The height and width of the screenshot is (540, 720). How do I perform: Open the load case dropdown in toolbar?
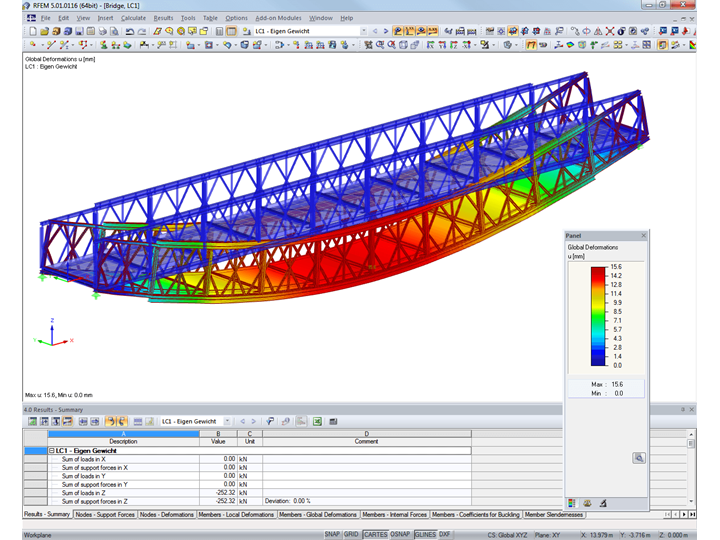[x=363, y=31]
